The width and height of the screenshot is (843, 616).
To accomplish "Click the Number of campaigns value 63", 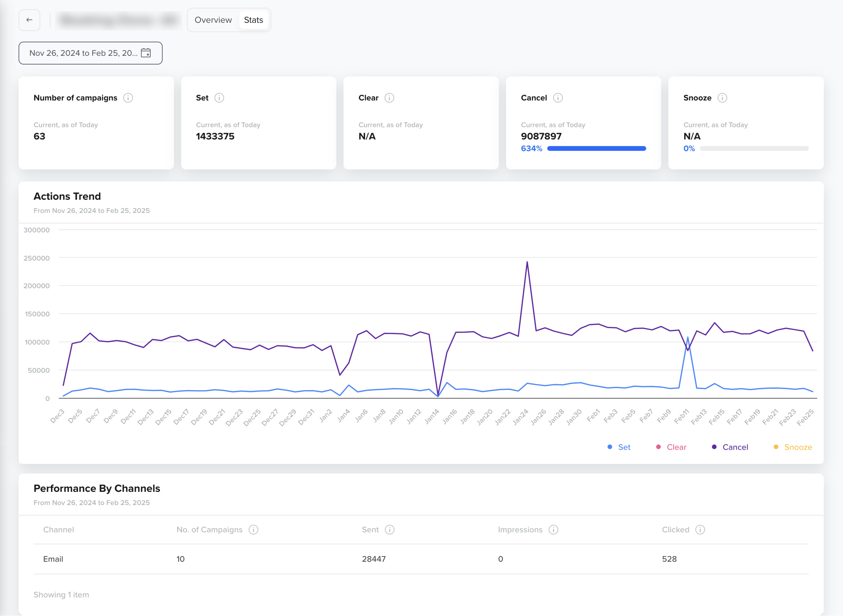I will pyautogui.click(x=40, y=136).
